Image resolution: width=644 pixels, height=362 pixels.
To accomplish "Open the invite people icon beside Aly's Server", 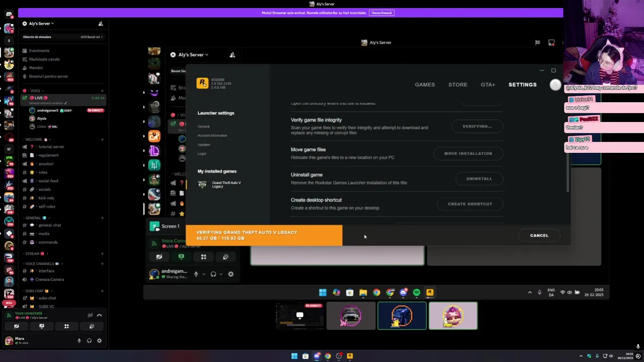I will click(101, 24).
